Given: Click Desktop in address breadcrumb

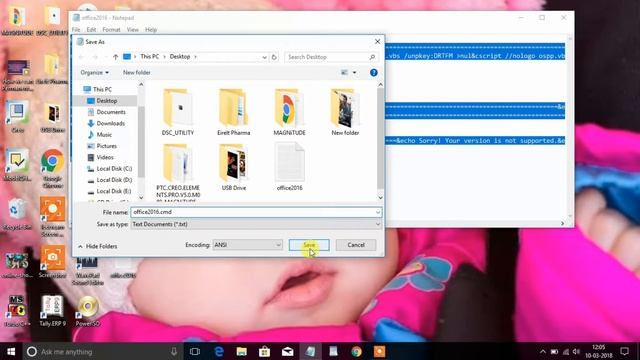Looking at the screenshot, I should 180,57.
